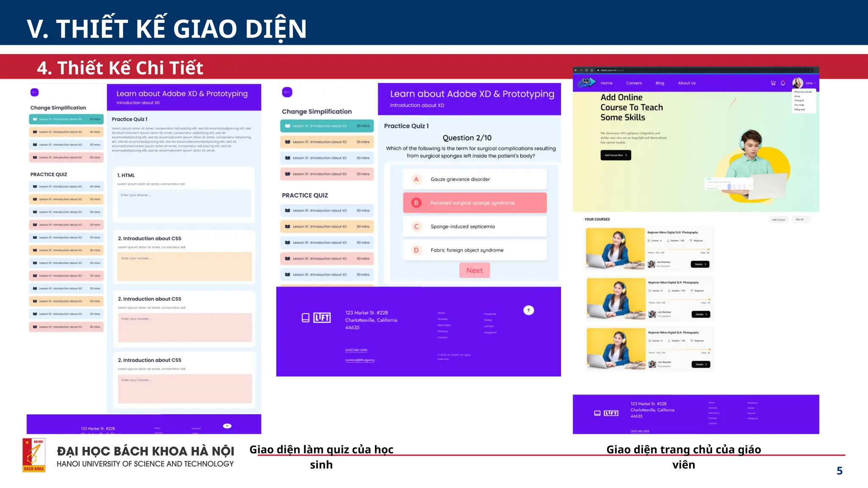Click Details on the second course card
Screen dimensions: 868x488
click(701, 314)
